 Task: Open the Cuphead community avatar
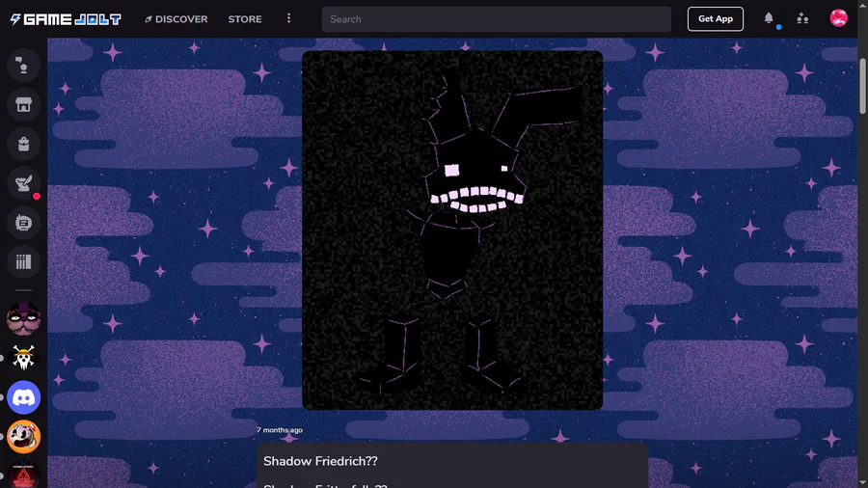(x=23, y=437)
